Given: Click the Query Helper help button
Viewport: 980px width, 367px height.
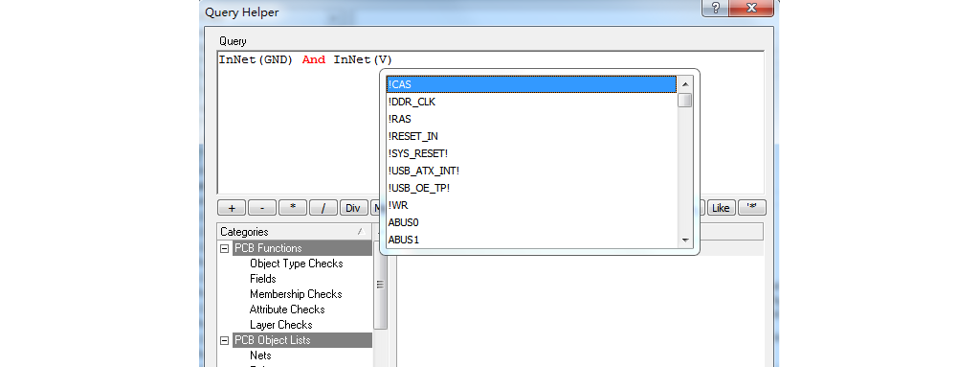Looking at the screenshot, I should (715, 8).
